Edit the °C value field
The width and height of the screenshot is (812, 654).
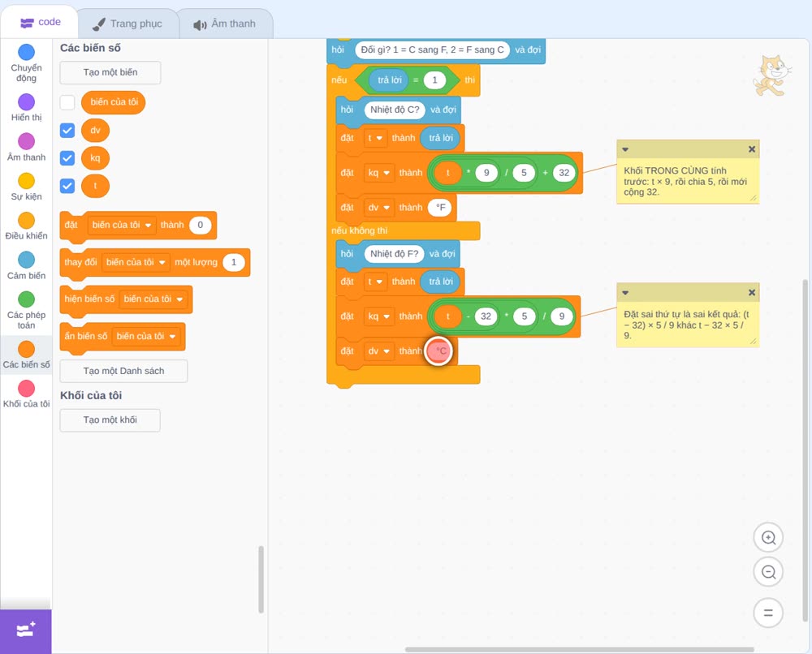coord(439,351)
